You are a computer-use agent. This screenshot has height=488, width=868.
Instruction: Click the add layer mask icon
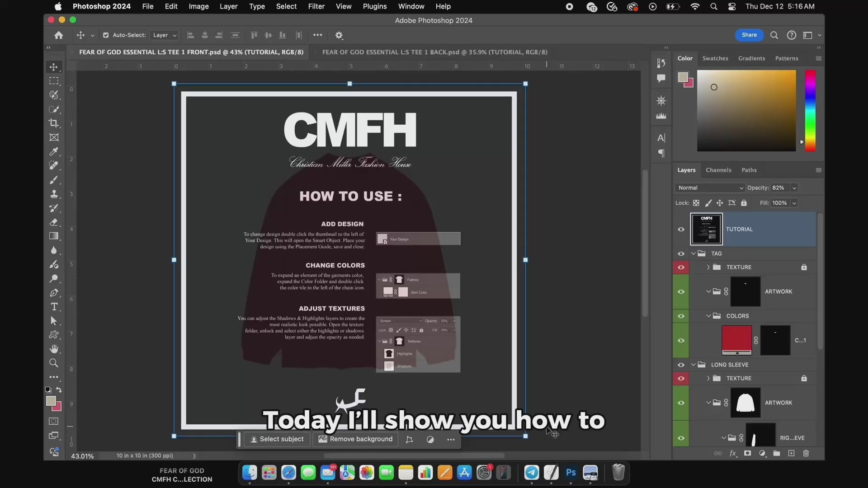(x=747, y=453)
